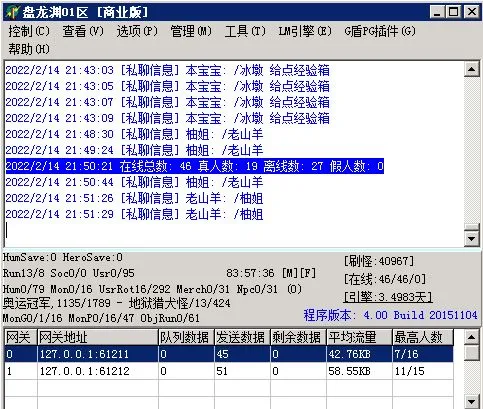This screenshot has width=483, height=409.
Task: Click the [在线:46/46/0] status label
Action: [x=385, y=279]
